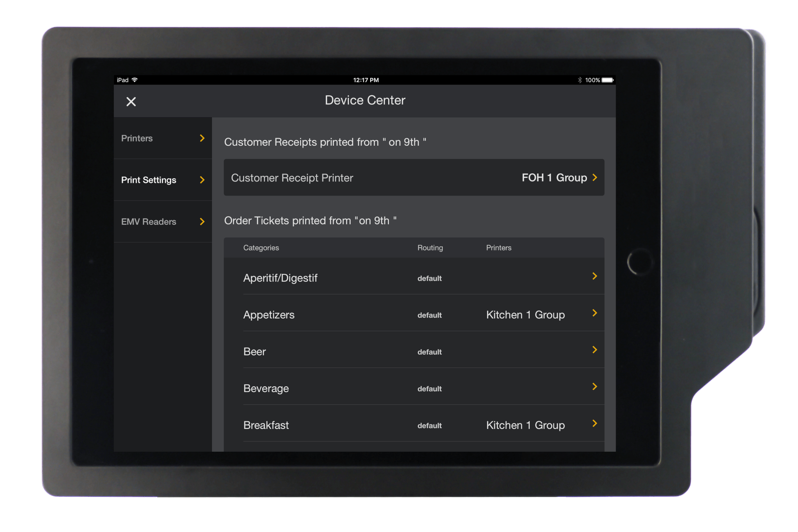Tap the Bluetooth icon in status bar
The height and width of the screenshot is (532, 798).
tap(579, 80)
